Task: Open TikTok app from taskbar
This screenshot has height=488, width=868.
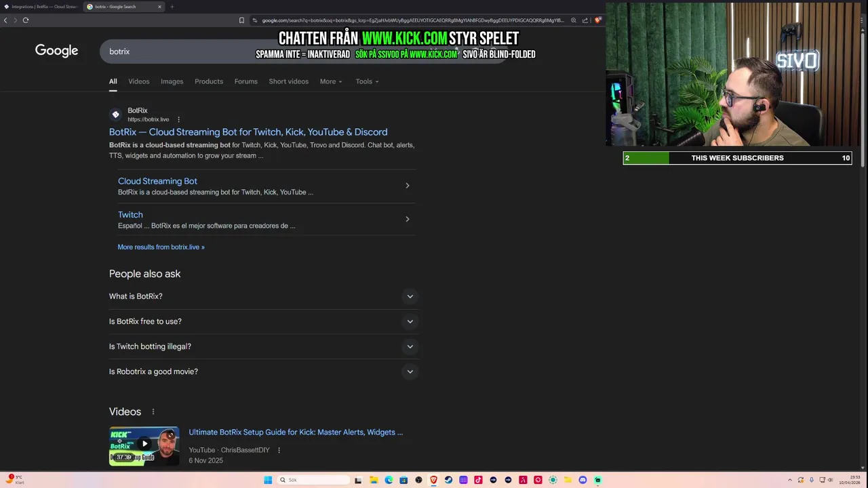Action: (x=478, y=480)
